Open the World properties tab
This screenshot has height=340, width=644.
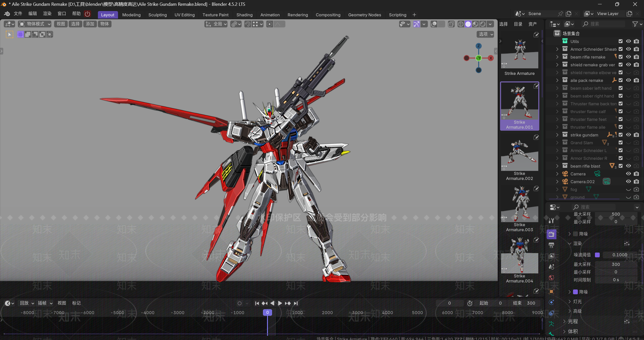coord(551,278)
